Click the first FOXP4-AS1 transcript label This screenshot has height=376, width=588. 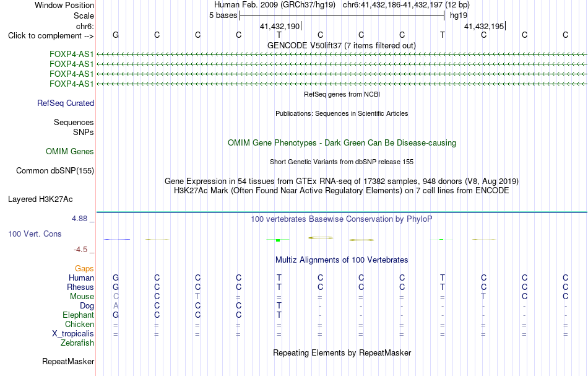click(x=72, y=55)
